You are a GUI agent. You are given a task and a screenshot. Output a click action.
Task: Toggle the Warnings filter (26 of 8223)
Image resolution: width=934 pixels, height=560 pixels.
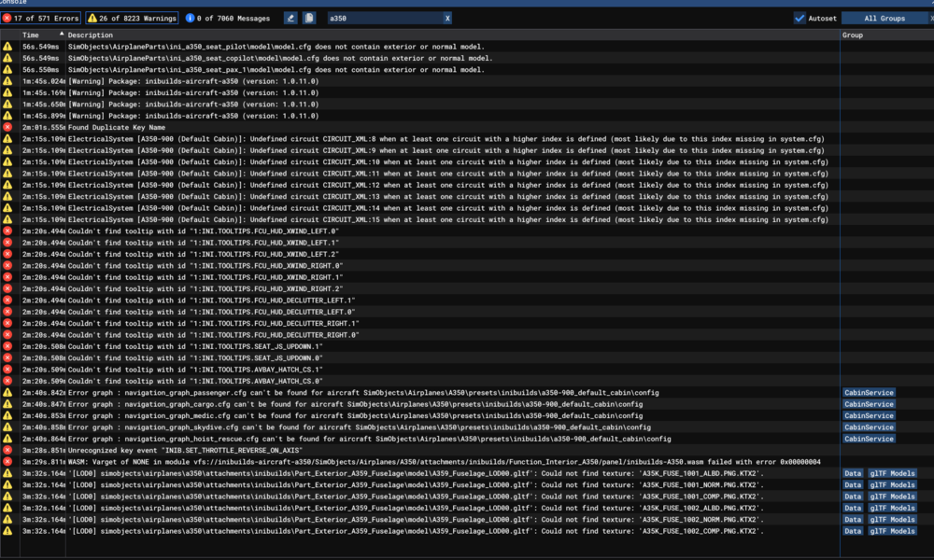(x=131, y=18)
